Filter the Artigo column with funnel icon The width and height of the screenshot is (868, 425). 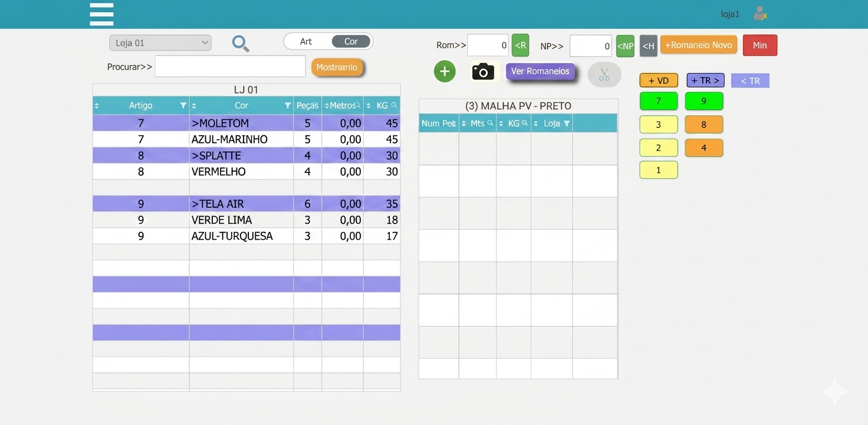183,106
